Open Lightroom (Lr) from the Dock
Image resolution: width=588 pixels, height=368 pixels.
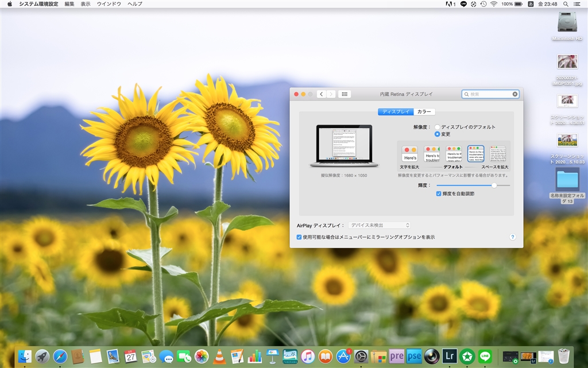pos(450,357)
